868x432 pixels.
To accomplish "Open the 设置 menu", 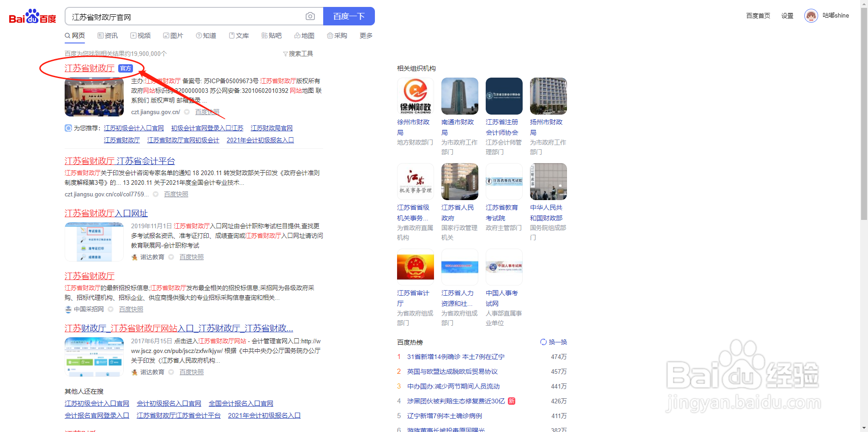I will click(x=787, y=16).
